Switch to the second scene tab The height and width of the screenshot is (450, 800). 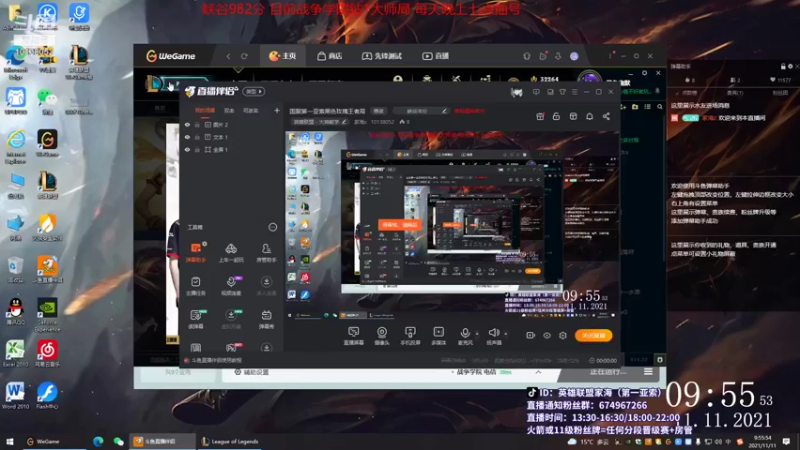pyautogui.click(x=229, y=110)
